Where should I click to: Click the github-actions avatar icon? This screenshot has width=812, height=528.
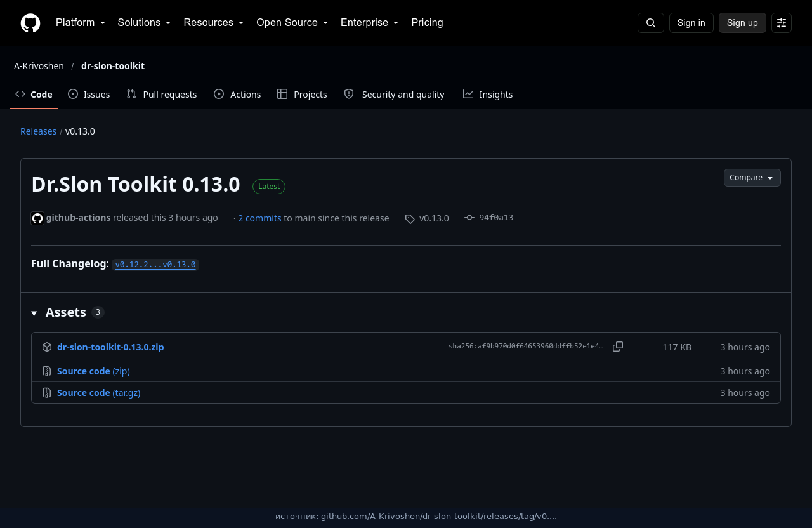pos(37,218)
